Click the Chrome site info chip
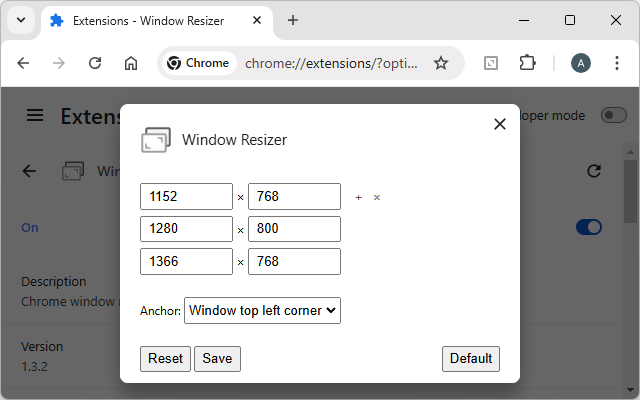 (x=198, y=63)
